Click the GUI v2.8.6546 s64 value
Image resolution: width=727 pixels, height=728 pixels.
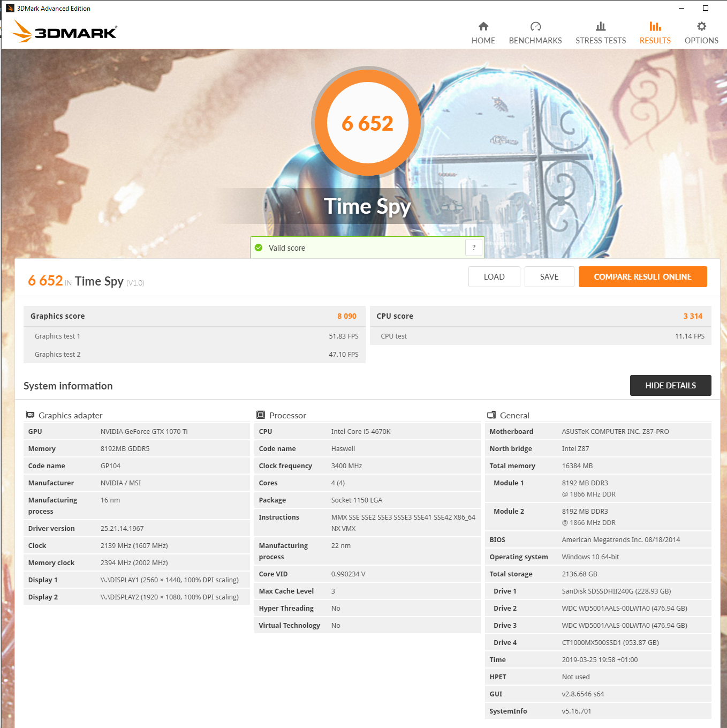[582, 694]
